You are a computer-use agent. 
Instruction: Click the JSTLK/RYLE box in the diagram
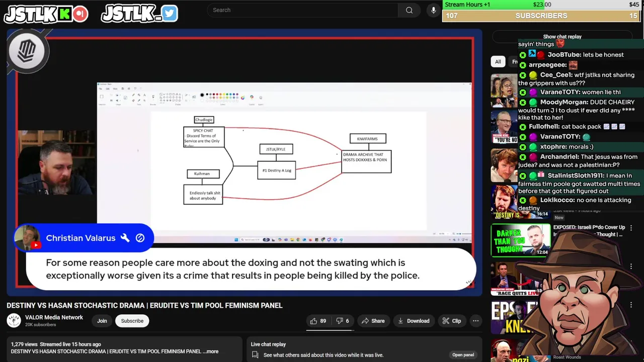point(276,149)
